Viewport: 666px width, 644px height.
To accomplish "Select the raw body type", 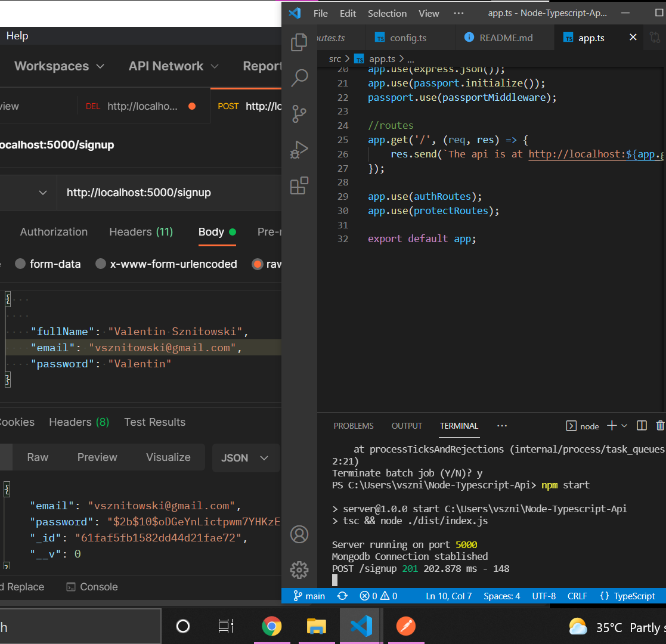I will (258, 264).
